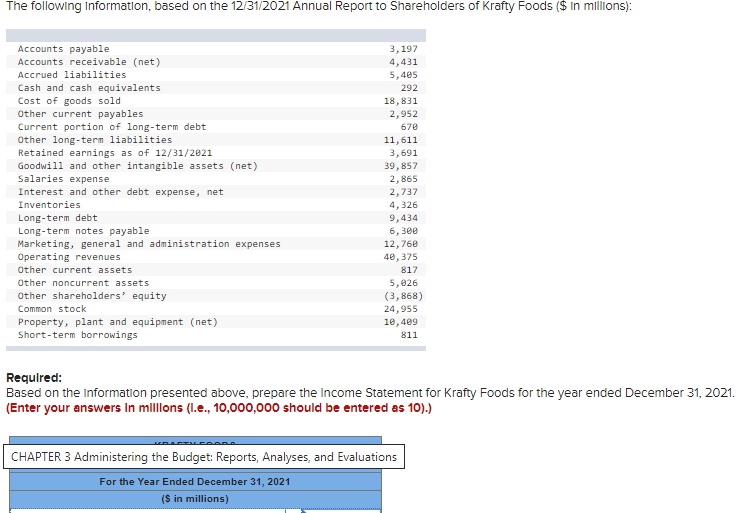The width and height of the screenshot is (738, 513).
Task: Click the salaries value 2,865
Action: (403, 179)
